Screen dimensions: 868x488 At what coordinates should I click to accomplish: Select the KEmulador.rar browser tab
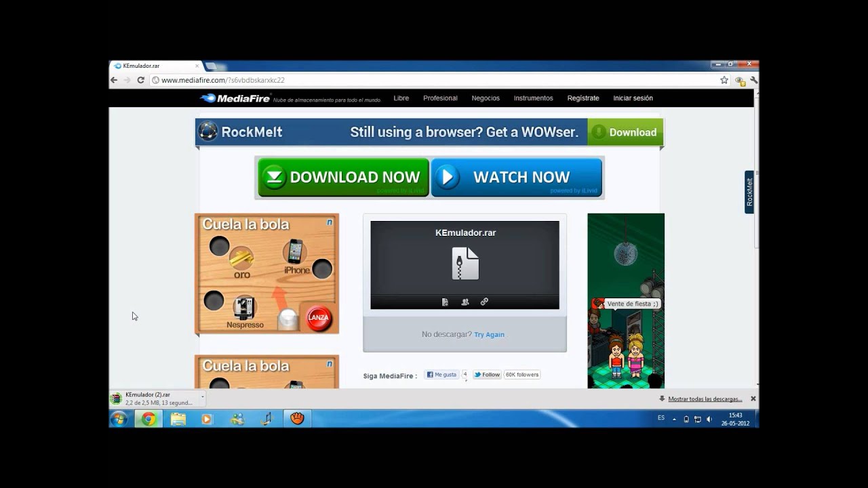click(156, 66)
